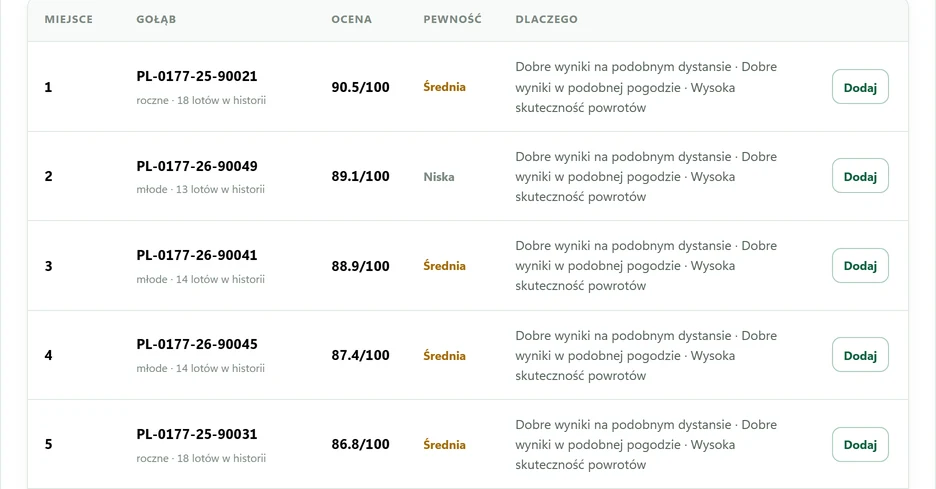
Task: Add pigeon PL-0177-25-90021 with Dodaj button
Action: click(x=860, y=87)
